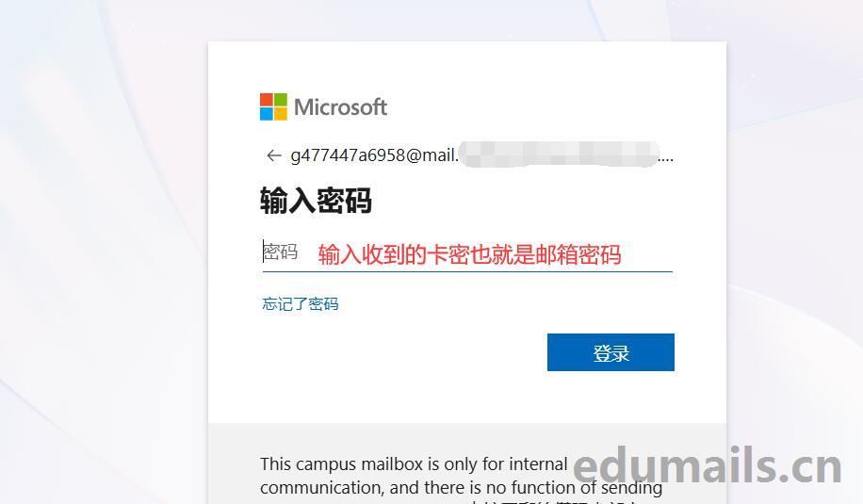Click the red square in the Microsoft logo
Screen dimensions: 863x504
coord(267,100)
